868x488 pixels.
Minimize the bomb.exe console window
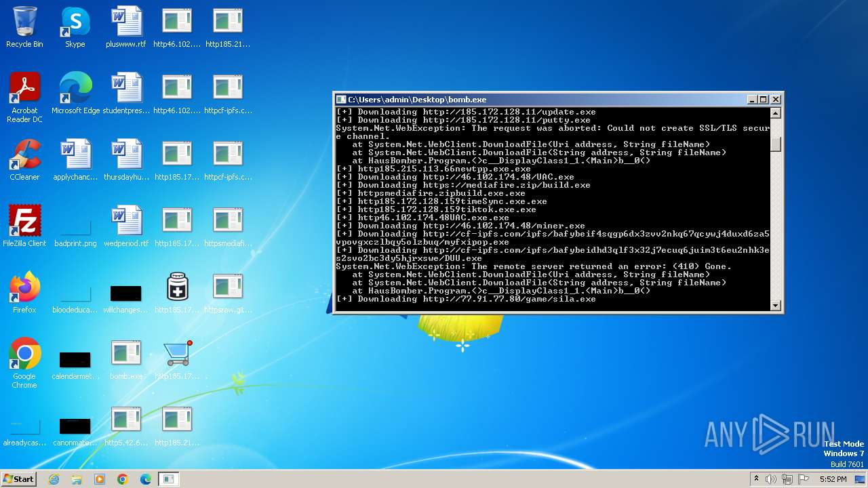[752, 100]
